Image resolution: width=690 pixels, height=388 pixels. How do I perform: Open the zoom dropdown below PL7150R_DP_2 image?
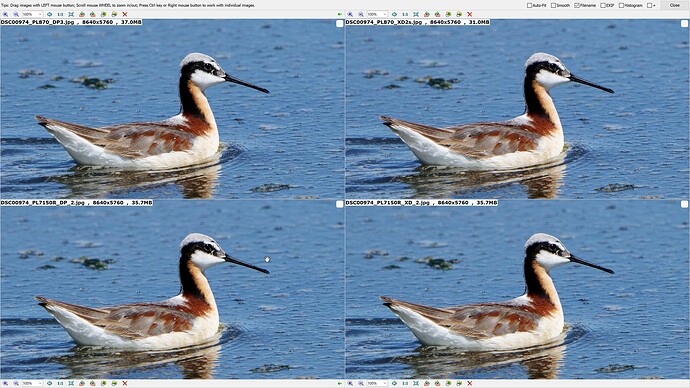[x=32, y=384]
